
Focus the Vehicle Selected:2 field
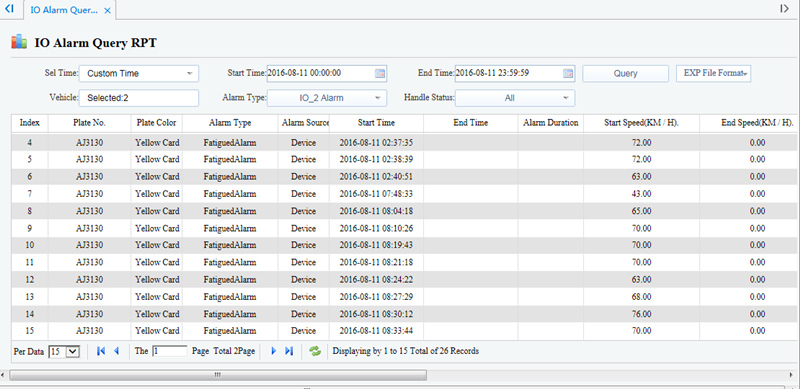click(x=139, y=98)
